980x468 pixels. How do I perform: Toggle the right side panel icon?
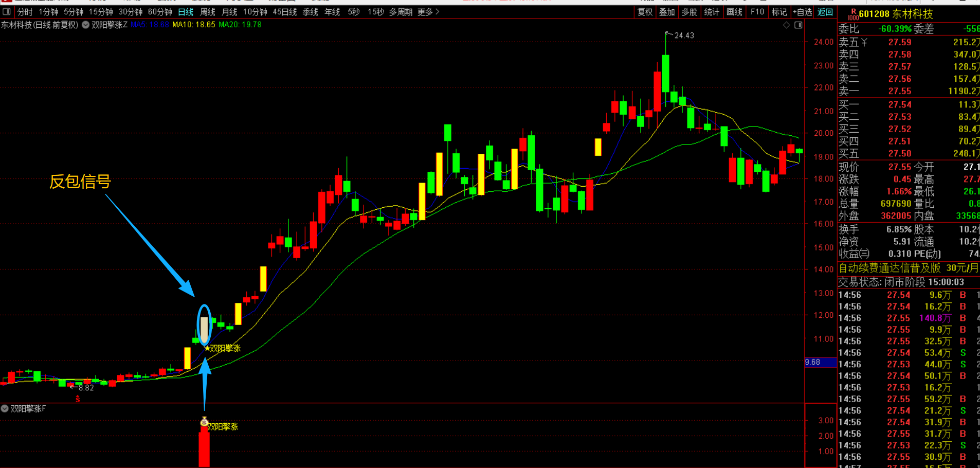tap(798, 25)
